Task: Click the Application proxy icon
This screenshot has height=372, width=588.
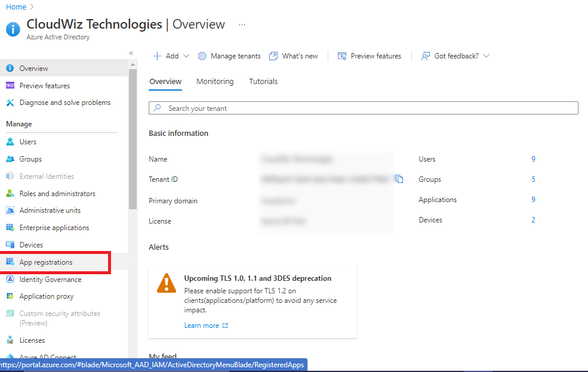Action: click(10, 296)
